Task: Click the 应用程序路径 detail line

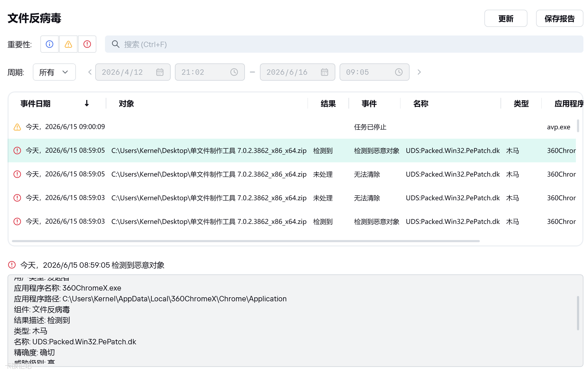Action: point(150,299)
